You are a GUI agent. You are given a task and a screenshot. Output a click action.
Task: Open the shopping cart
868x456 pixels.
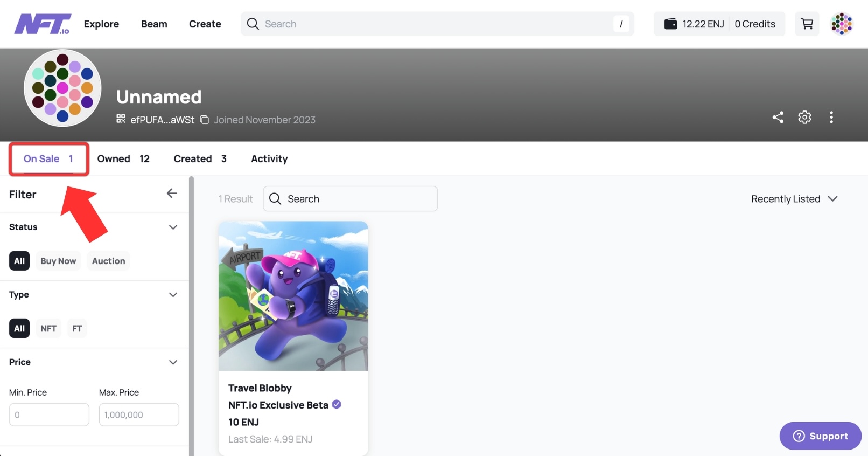click(807, 24)
